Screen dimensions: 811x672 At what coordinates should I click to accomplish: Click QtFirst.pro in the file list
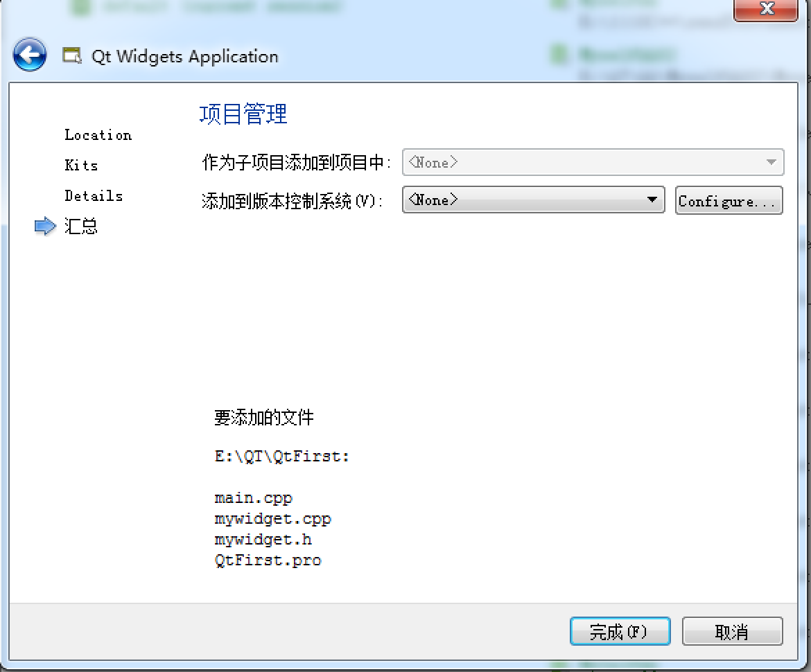click(268, 560)
